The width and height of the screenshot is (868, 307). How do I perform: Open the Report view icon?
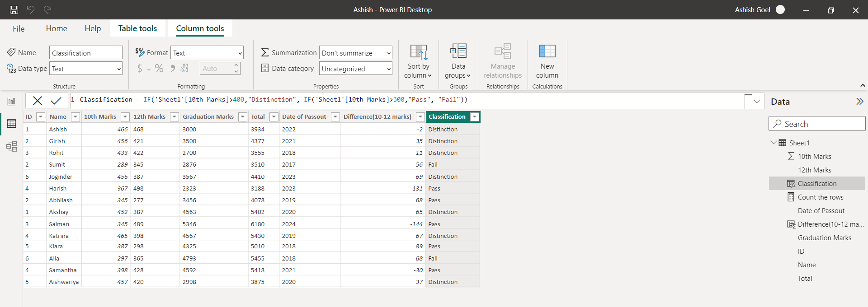click(x=11, y=102)
